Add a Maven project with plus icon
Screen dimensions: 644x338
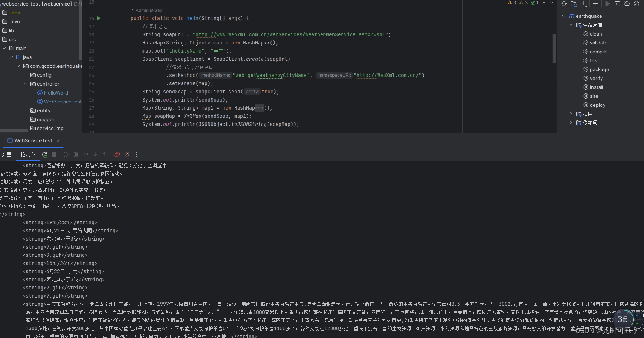pyautogui.click(x=595, y=4)
